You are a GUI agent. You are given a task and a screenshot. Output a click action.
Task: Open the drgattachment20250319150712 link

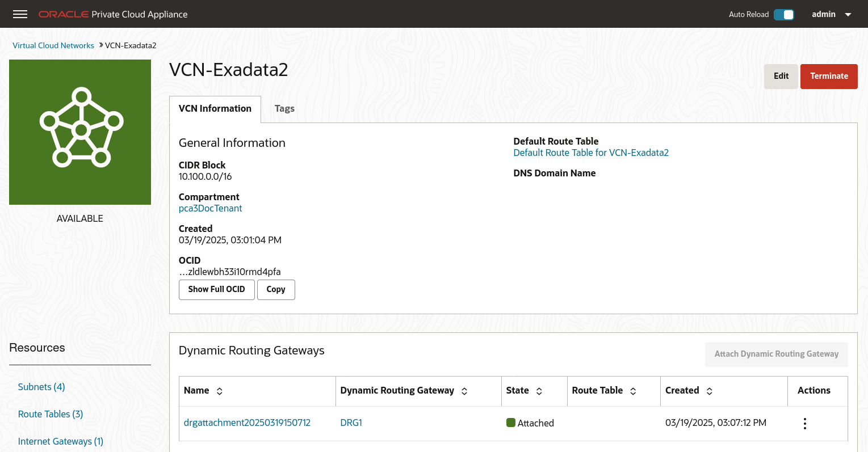point(247,423)
